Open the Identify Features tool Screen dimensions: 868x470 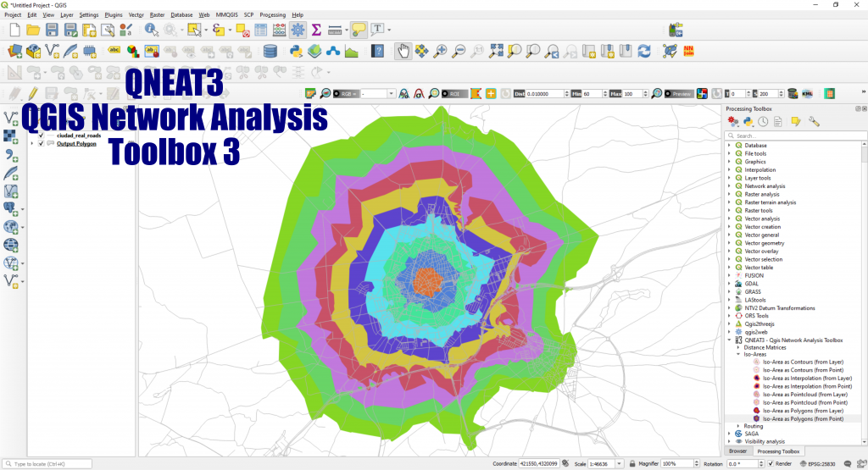151,30
